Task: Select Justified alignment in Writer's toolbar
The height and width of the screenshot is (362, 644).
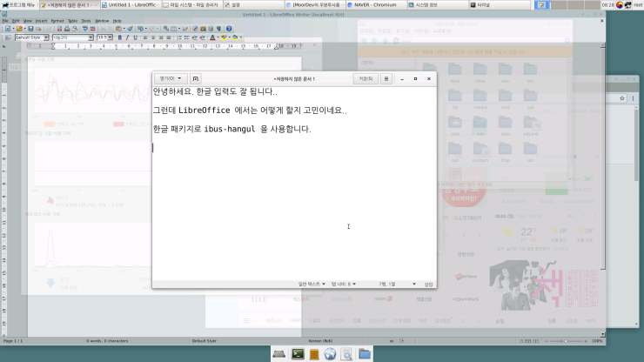Action: (168, 37)
